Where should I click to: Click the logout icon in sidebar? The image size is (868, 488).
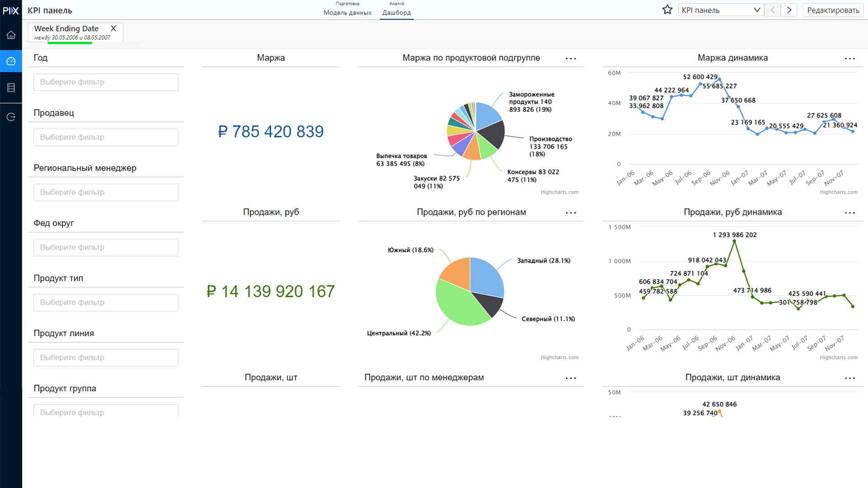tap(11, 117)
